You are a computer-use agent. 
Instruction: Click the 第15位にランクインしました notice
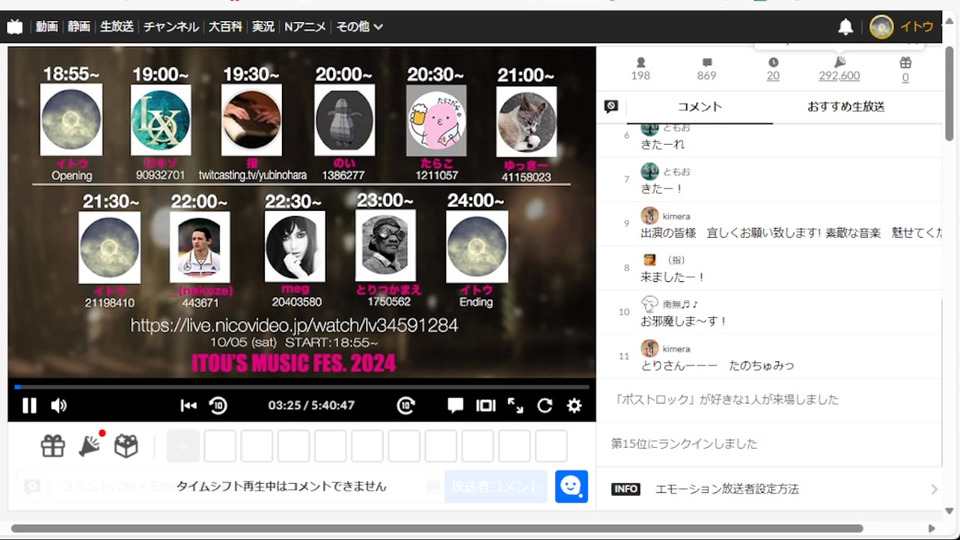(x=684, y=443)
